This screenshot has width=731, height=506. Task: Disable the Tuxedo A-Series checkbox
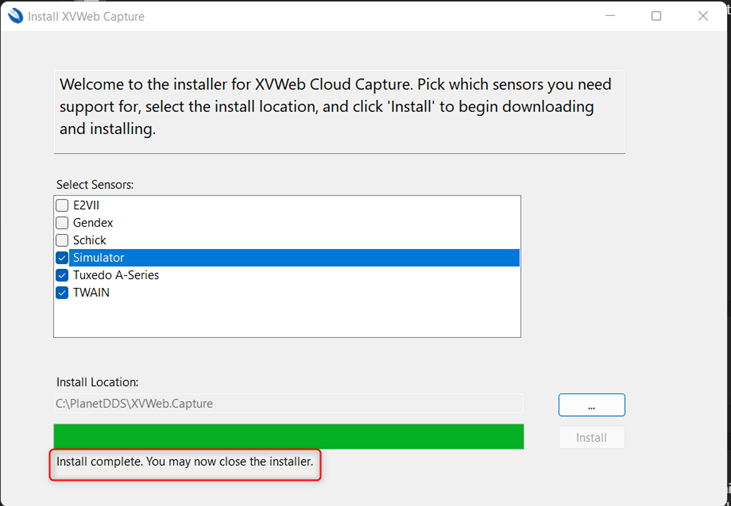click(x=62, y=275)
